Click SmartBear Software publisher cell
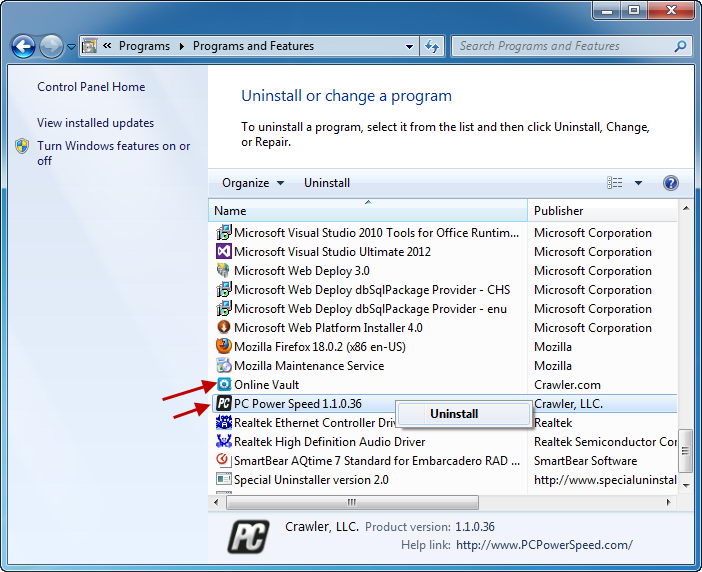The image size is (702, 572). [585, 461]
